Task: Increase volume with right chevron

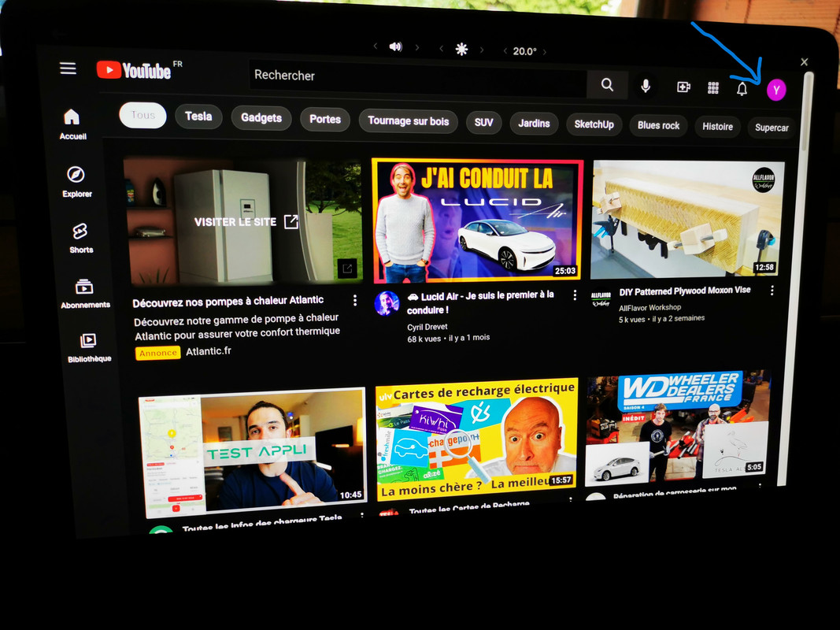Action: (x=416, y=48)
